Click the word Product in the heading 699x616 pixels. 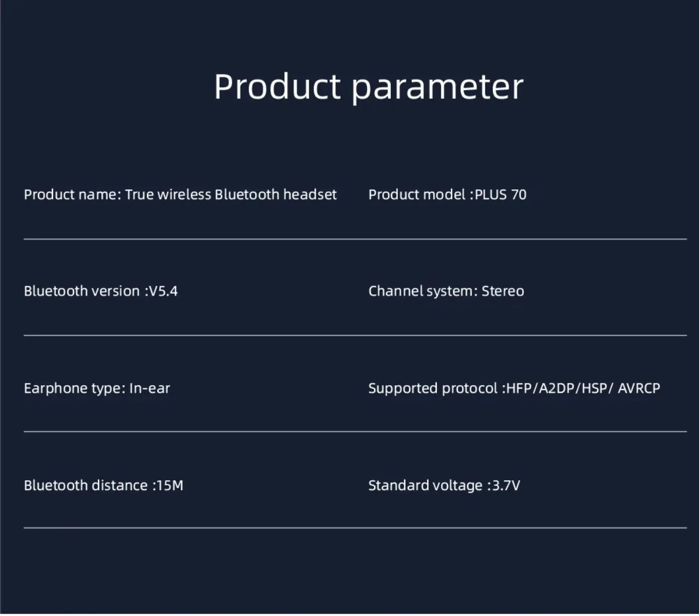[277, 87]
